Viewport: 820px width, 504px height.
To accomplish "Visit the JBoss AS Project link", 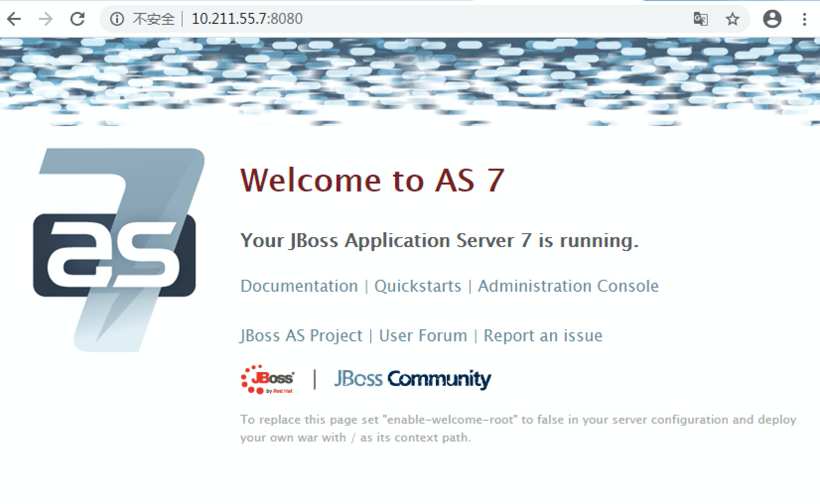I will (x=301, y=336).
